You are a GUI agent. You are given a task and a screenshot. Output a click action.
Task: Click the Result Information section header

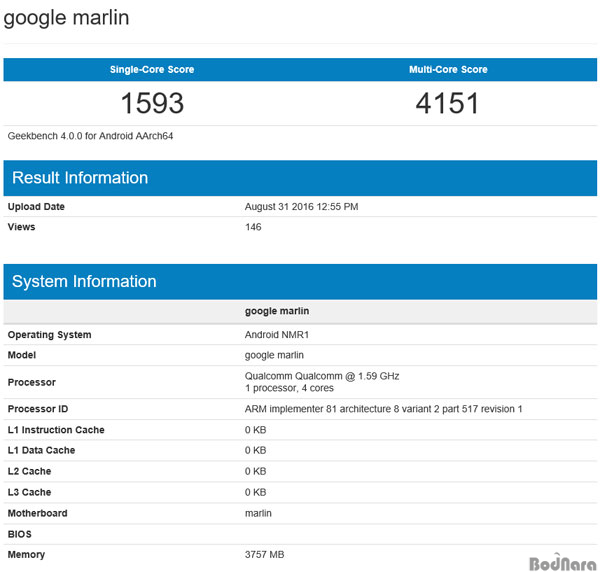click(300, 178)
